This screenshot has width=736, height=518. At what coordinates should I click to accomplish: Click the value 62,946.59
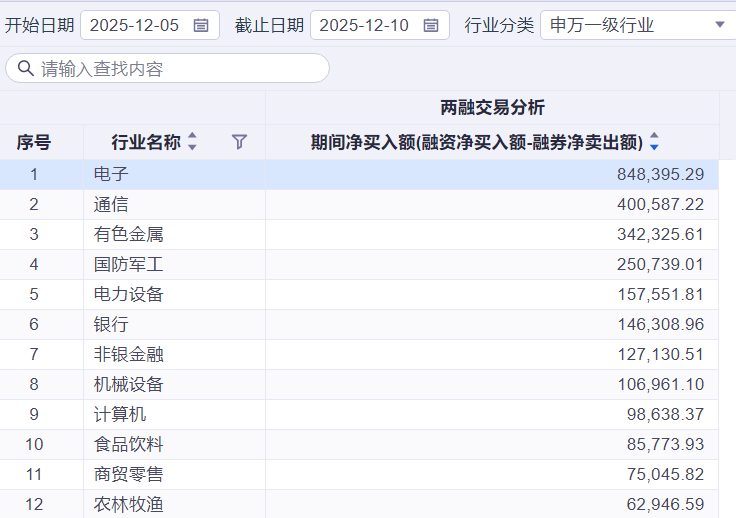click(665, 505)
